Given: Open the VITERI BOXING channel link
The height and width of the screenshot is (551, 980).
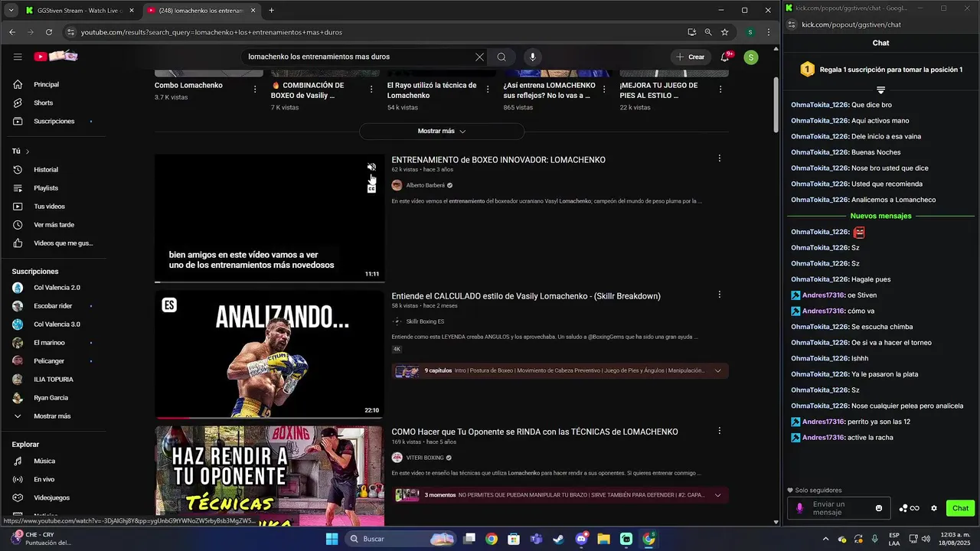Looking at the screenshot, I should pyautogui.click(x=424, y=458).
